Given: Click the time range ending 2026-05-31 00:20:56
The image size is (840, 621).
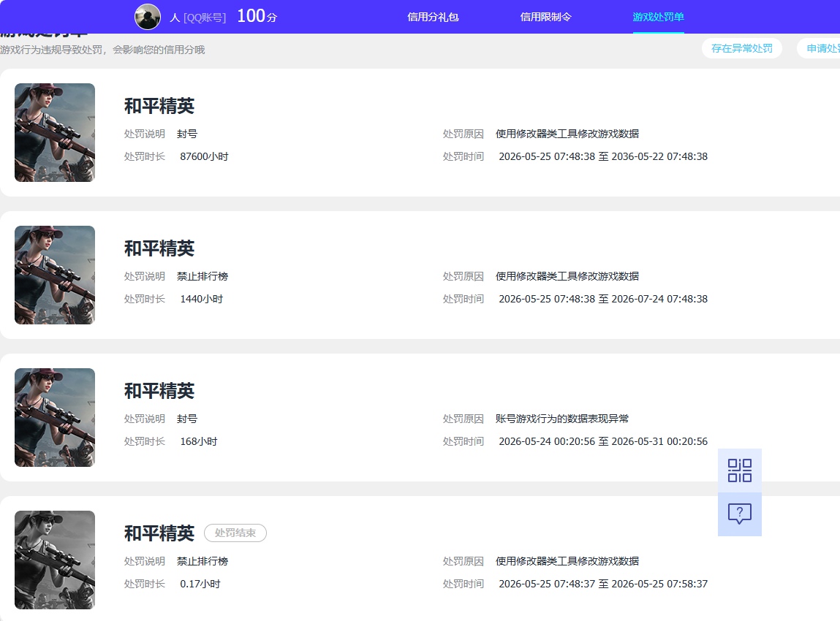Looking at the screenshot, I should click(603, 441).
